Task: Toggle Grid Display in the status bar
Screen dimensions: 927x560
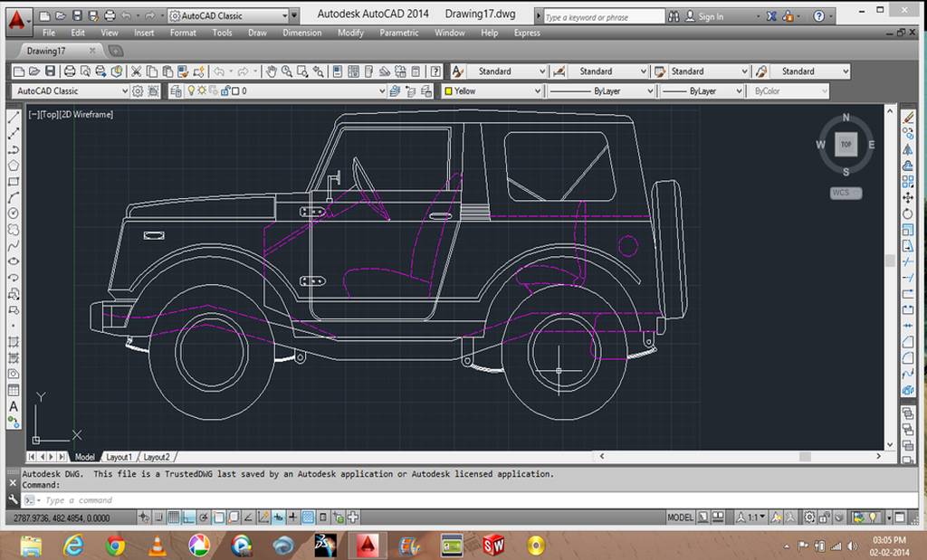Action: 173,517
